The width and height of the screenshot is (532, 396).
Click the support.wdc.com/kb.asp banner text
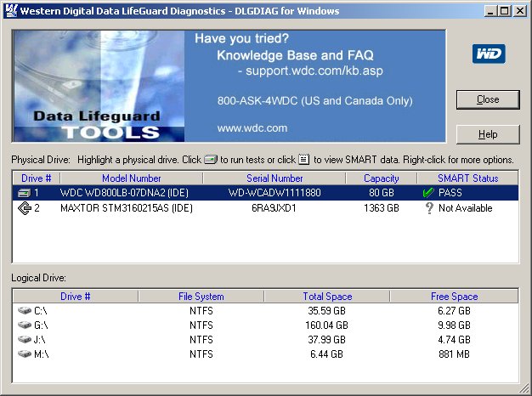point(314,71)
